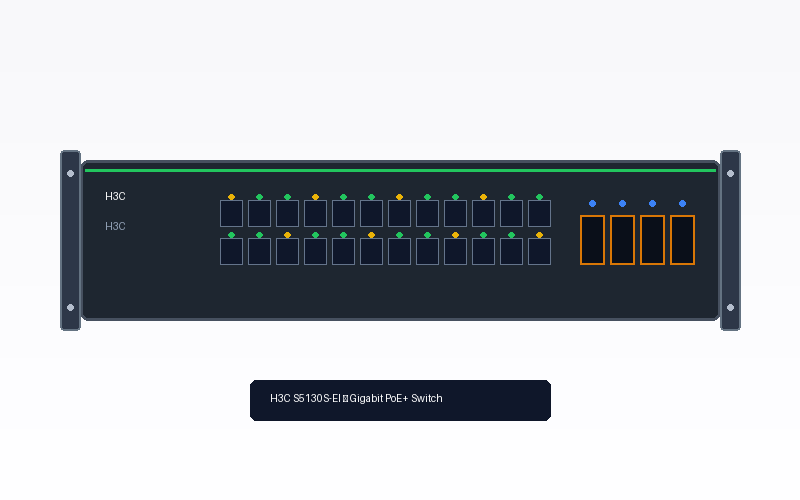Select the fifth Ethernet port in the top row
Screen dimensions: 800x500
pyautogui.click(x=343, y=213)
